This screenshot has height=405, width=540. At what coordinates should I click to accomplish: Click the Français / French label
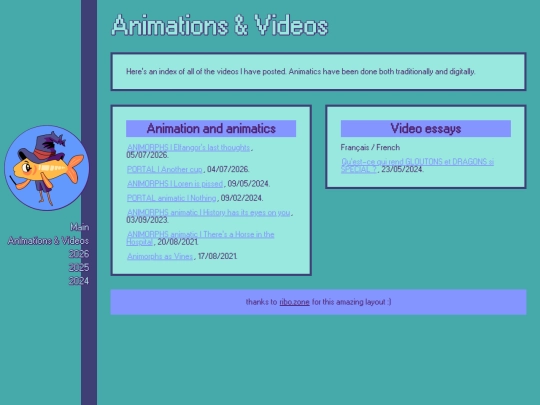370,147
